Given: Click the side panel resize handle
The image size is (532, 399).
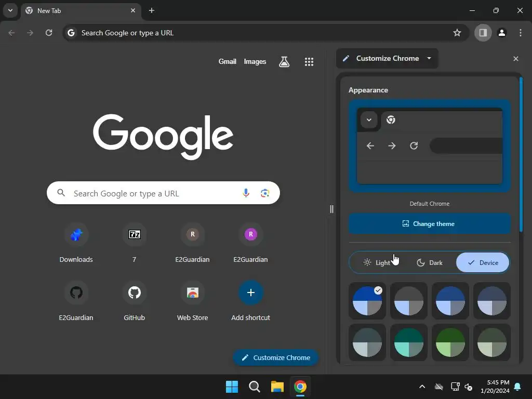Looking at the screenshot, I should pos(331,209).
